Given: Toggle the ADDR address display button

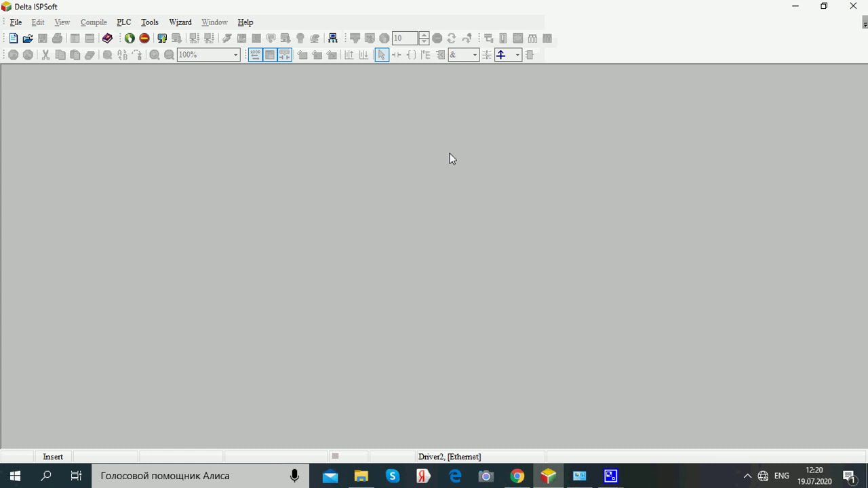Looking at the screenshot, I should click(255, 55).
